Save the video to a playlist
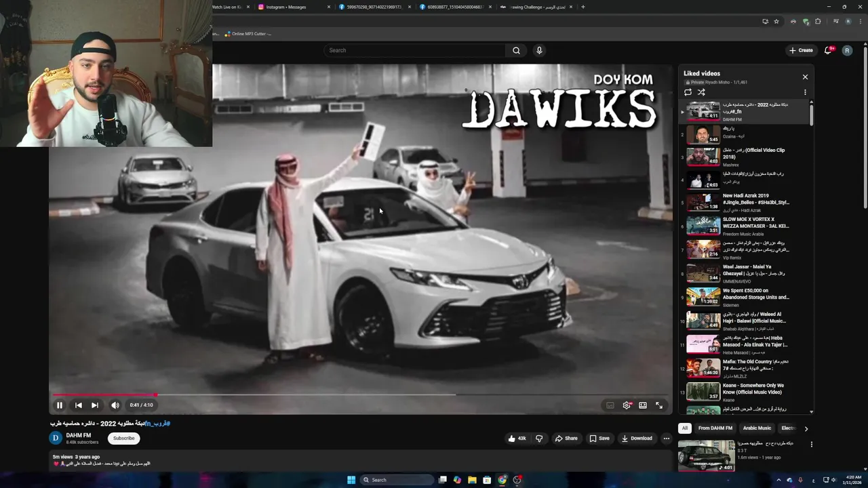Image resolution: width=868 pixels, height=488 pixels. coord(599,439)
